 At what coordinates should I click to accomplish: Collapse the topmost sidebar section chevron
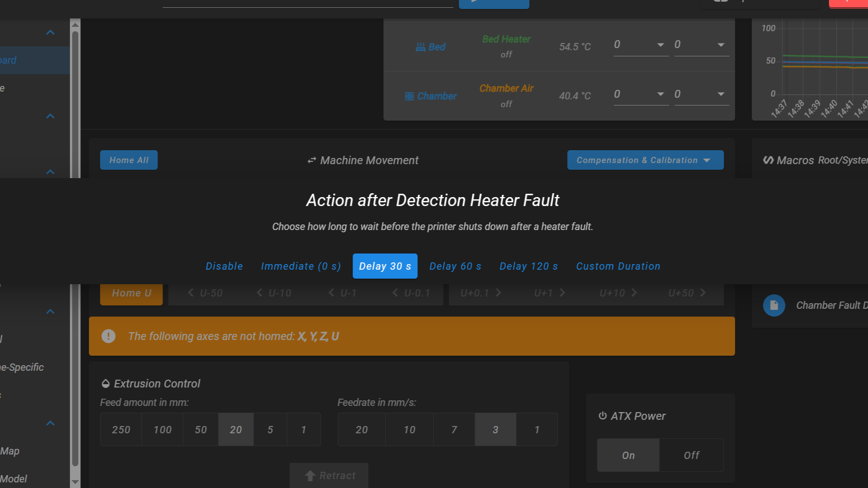pos(50,32)
